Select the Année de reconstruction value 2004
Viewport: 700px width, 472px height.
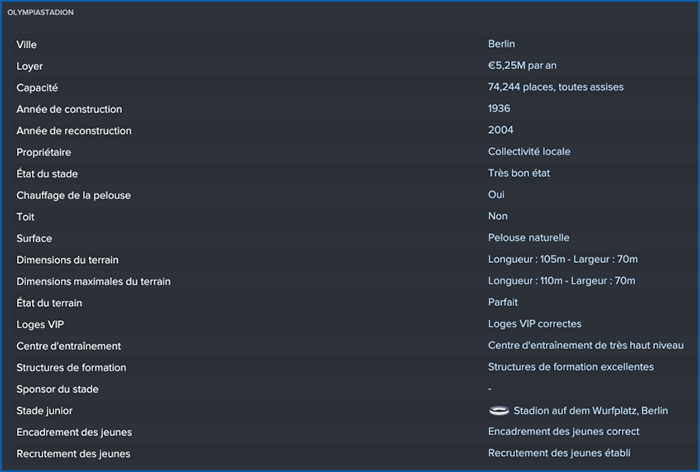(x=500, y=130)
